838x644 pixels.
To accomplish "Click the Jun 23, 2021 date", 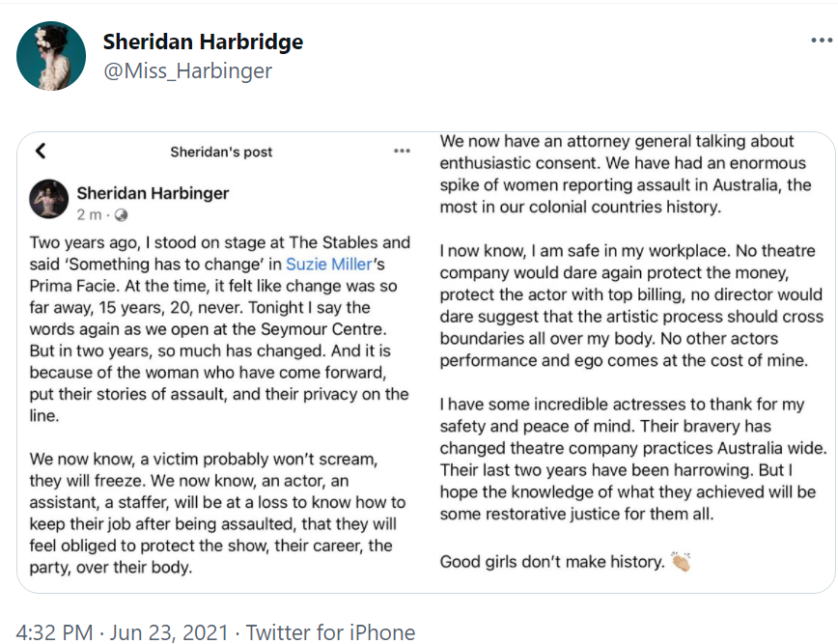I will coord(169,632).
